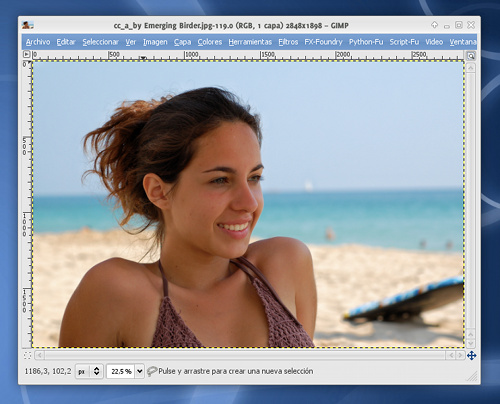
Task: Toggle zoom-on-resize magnifier icon at top right
Action: [x=471, y=56]
